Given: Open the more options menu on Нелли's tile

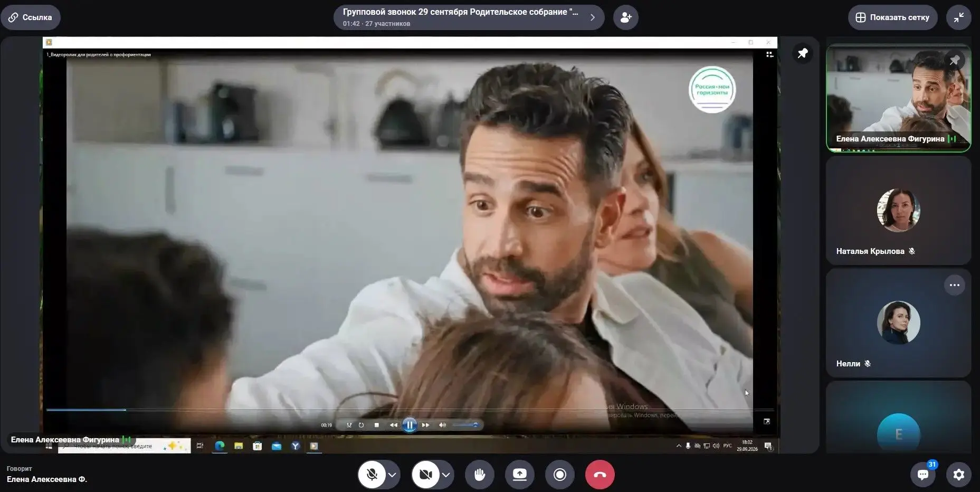Looking at the screenshot, I should [955, 285].
